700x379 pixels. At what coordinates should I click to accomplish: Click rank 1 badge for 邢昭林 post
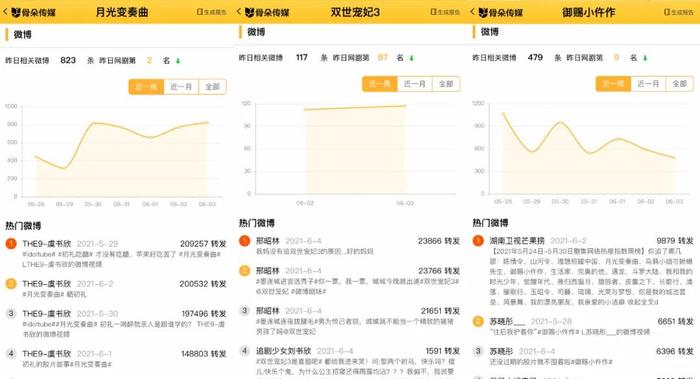(x=244, y=241)
